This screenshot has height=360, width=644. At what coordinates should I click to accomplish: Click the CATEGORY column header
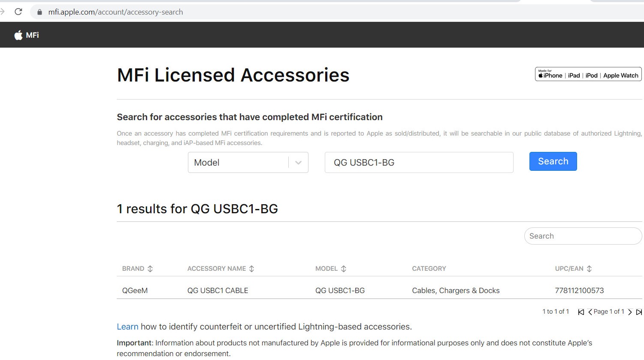pyautogui.click(x=429, y=269)
